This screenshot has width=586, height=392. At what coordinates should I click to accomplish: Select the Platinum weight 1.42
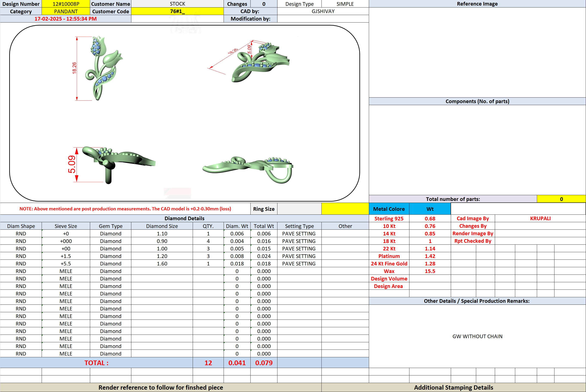(x=430, y=256)
